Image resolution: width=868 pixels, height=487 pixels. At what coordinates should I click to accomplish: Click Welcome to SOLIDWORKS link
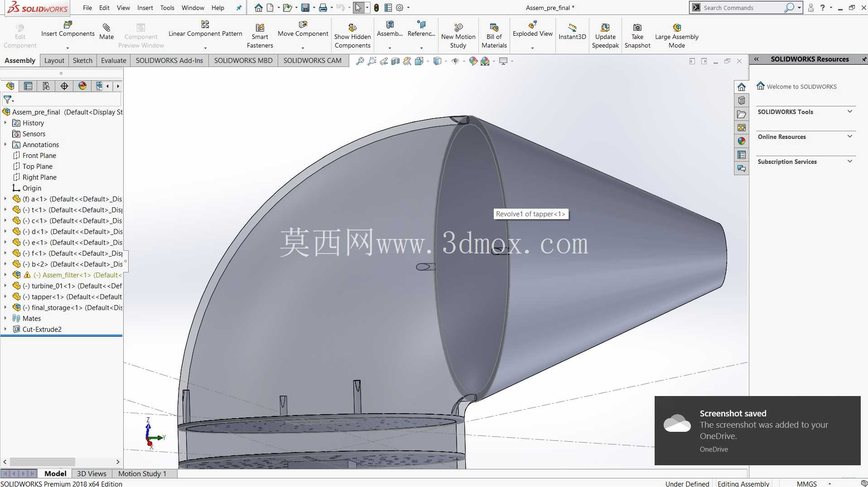801,86
